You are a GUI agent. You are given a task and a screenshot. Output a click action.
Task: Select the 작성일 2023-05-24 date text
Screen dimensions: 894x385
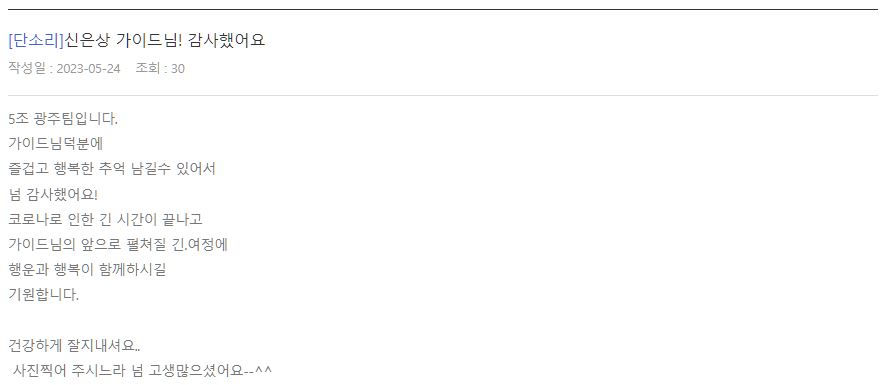click(x=64, y=68)
